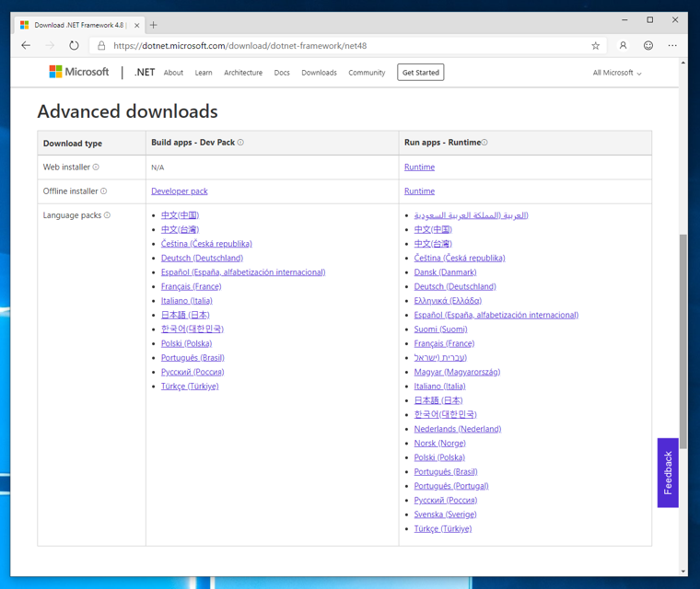
Task: Select Runtime Ελληνικά (Ελλάδα) language pack
Action: [x=448, y=301]
